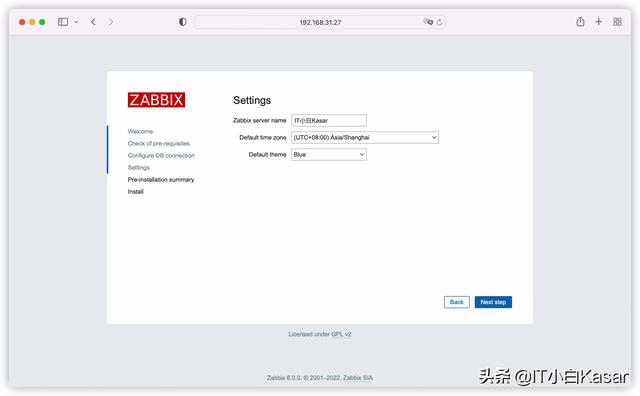This screenshot has width=640, height=396.
Task: Open Zabbix SIA footer link
Action: 358,378
